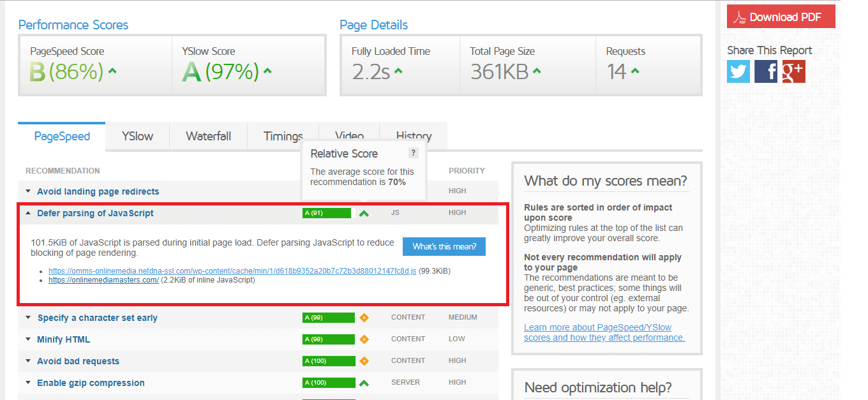Viewport: 868px width, 400px height.
Task: Share report via Twitter icon
Action: [x=738, y=71]
